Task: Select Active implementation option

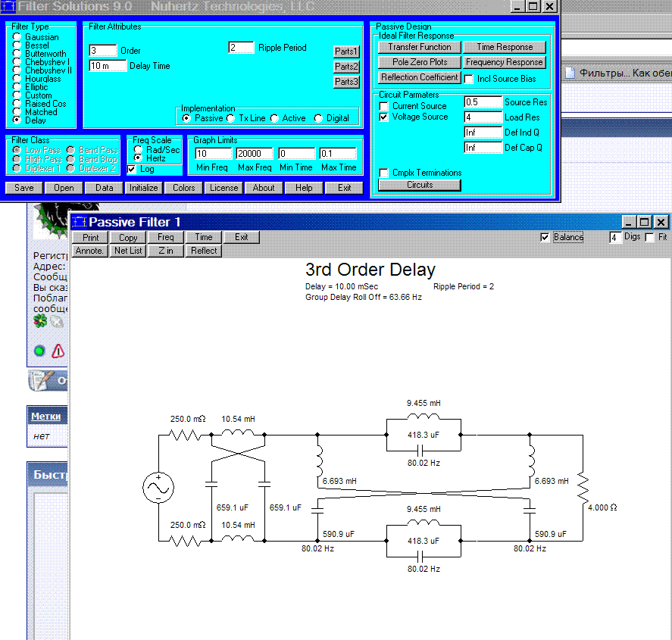Action: point(273,118)
